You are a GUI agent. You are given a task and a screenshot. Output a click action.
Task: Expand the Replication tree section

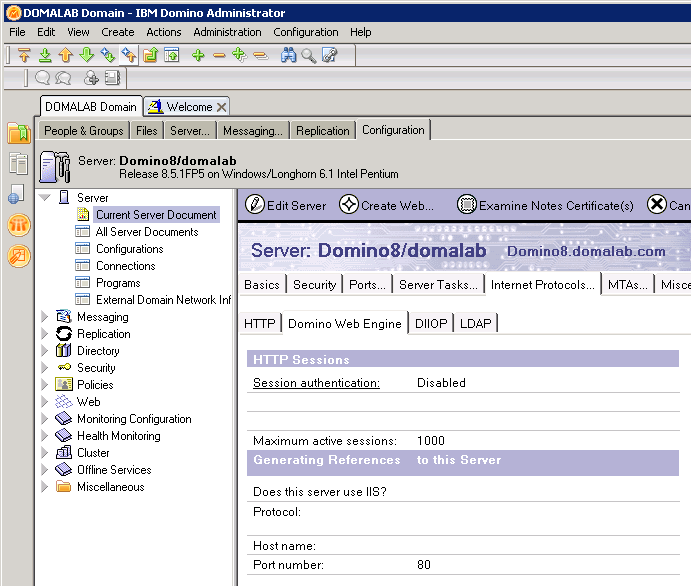(45, 334)
